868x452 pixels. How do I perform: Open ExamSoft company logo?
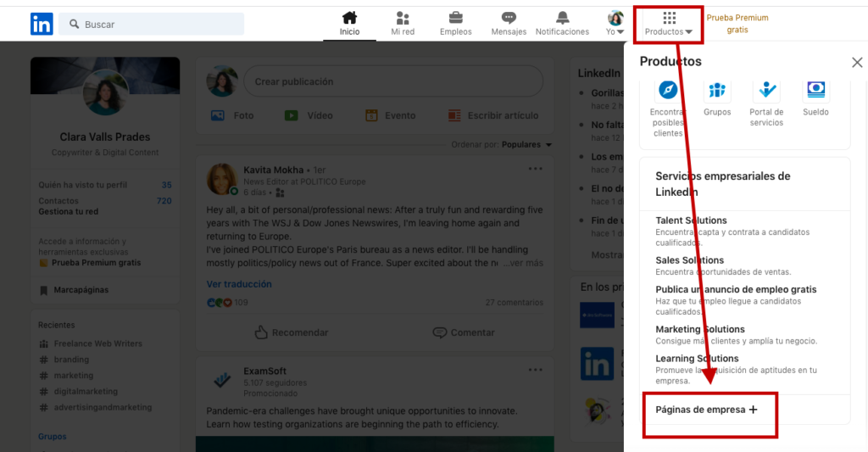(223, 380)
